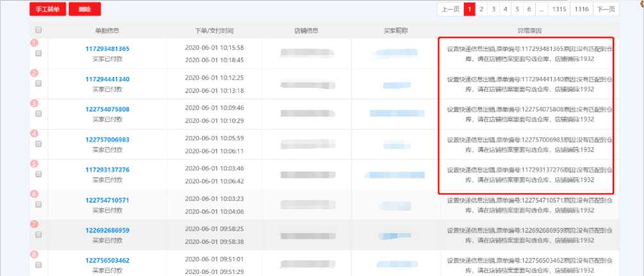This screenshot has height=276, width=644.
Task: Open order link 122757006983
Action: [107, 140]
